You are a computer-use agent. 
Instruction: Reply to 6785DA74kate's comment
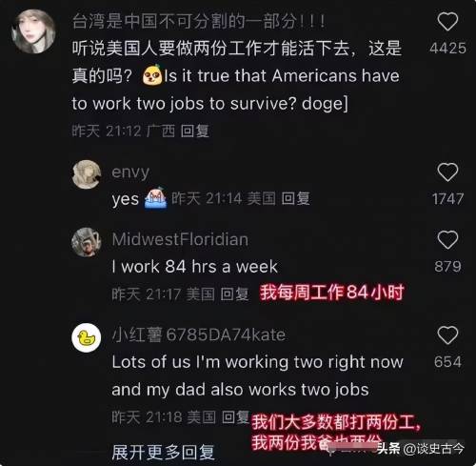click(x=235, y=417)
